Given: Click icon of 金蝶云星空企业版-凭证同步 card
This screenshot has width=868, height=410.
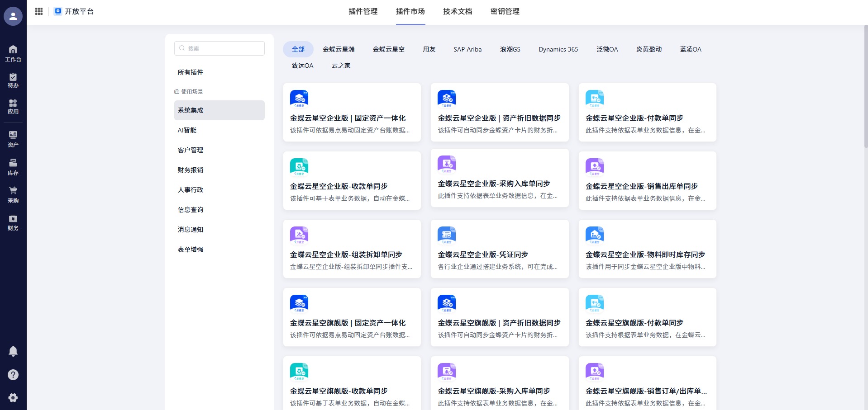Looking at the screenshot, I should click(x=447, y=235).
